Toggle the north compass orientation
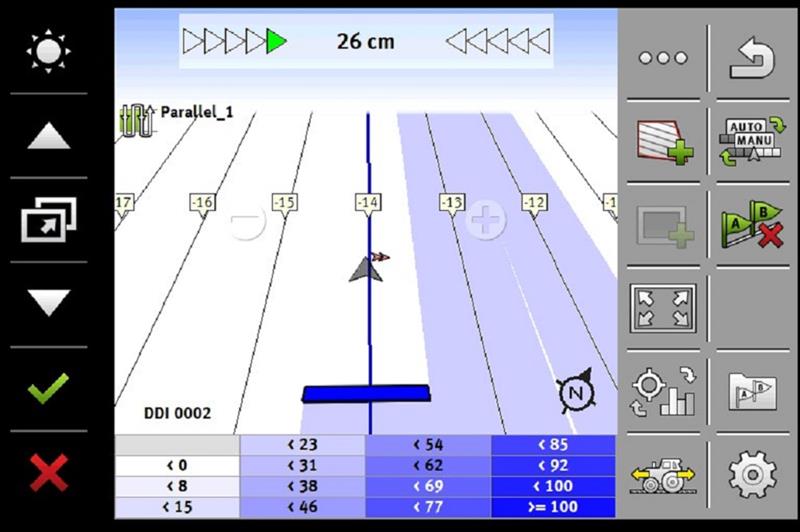The width and height of the screenshot is (800, 532). pyautogui.click(x=575, y=391)
